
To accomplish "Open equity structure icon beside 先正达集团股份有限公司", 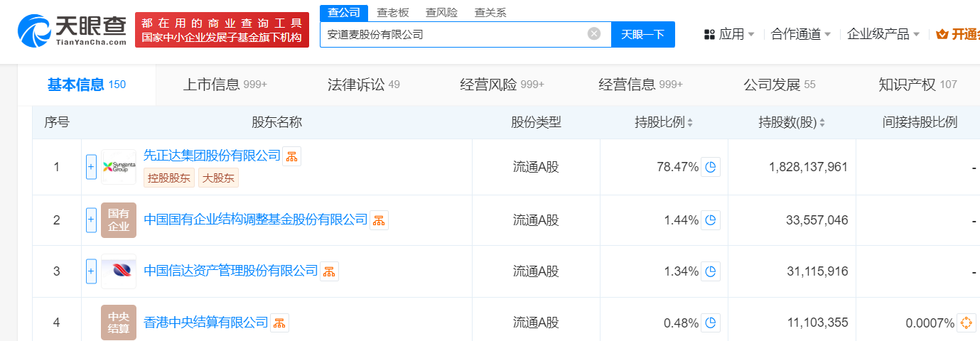I will click(x=291, y=156).
